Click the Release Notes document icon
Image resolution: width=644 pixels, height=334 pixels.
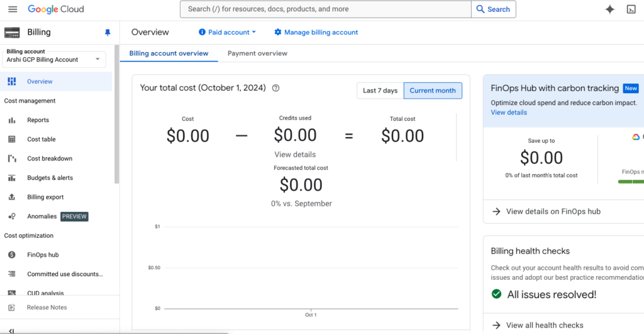pyautogui.click(x=11, y=308)
